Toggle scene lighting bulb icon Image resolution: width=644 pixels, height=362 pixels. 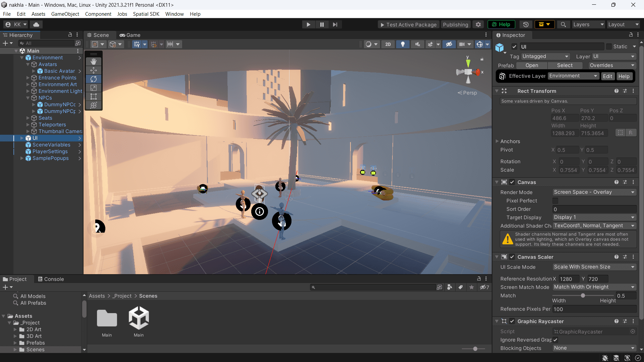(403, 44)
